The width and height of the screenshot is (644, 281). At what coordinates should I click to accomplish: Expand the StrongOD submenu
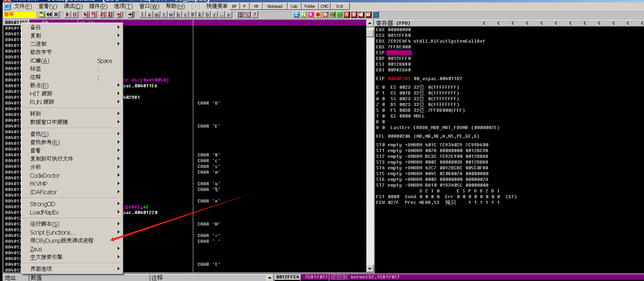tap(72, 204)
